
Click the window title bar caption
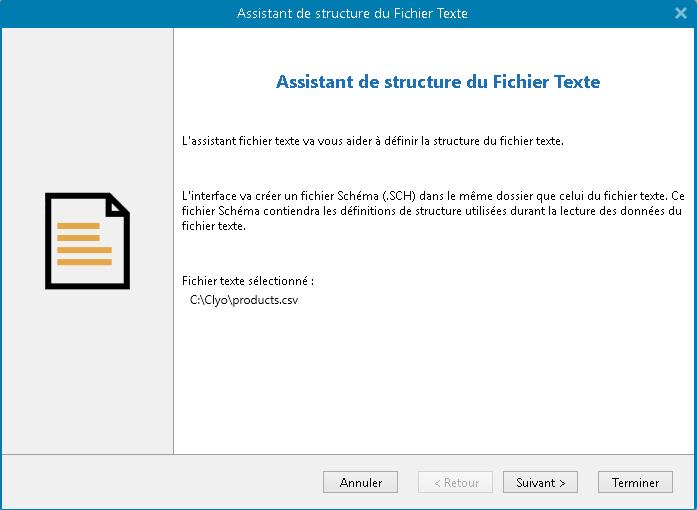tap(352, 13)
